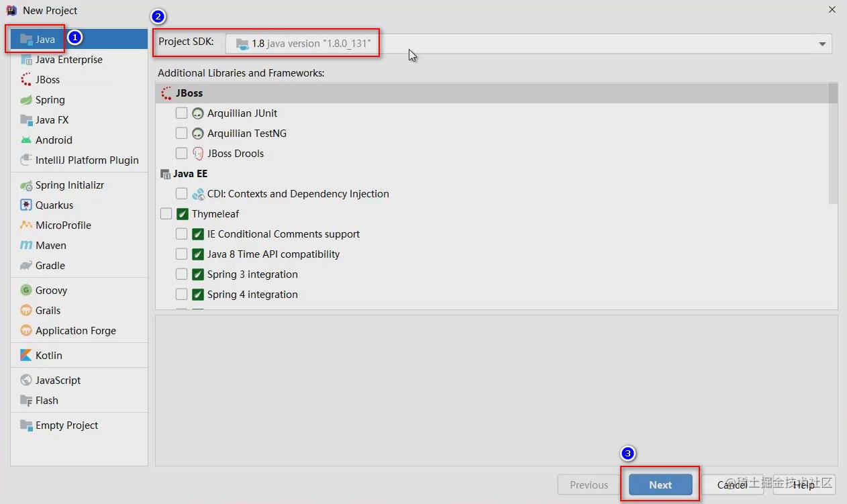Select Flash in sidebar list

click(79, 401)
